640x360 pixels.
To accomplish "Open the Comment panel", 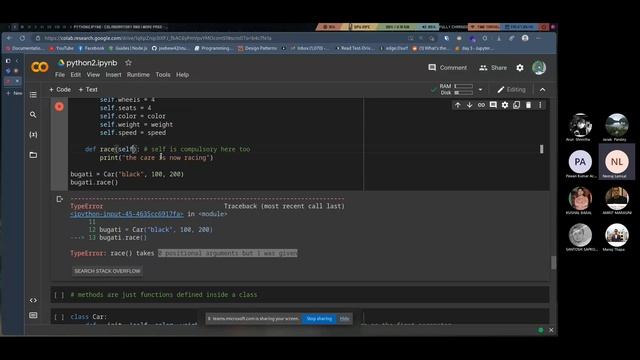I will click(447, 68).
